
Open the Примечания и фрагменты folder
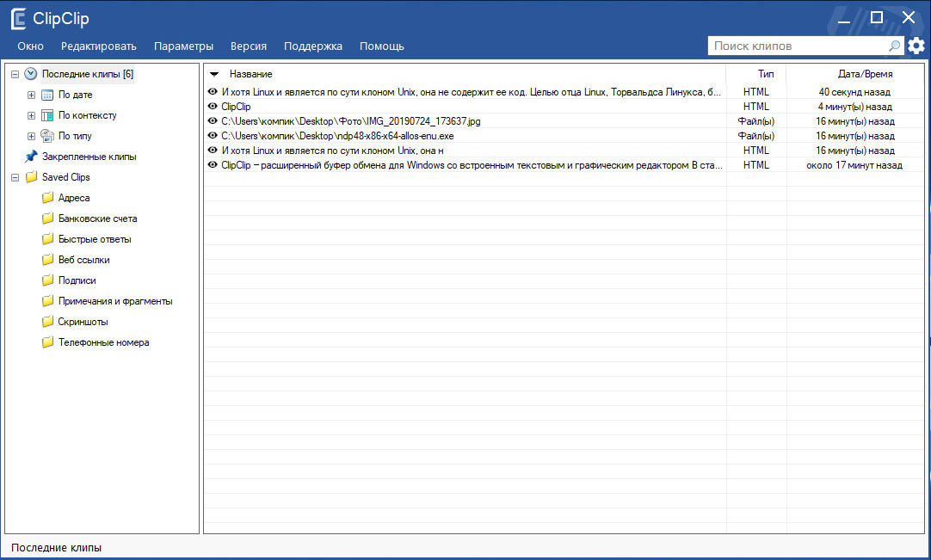115,301
